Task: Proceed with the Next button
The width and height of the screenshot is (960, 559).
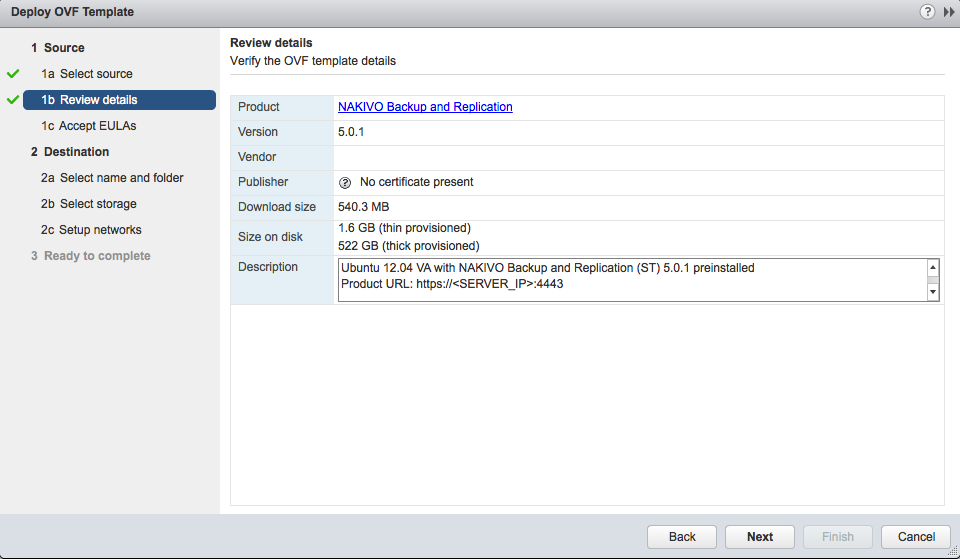Action: 760,537
